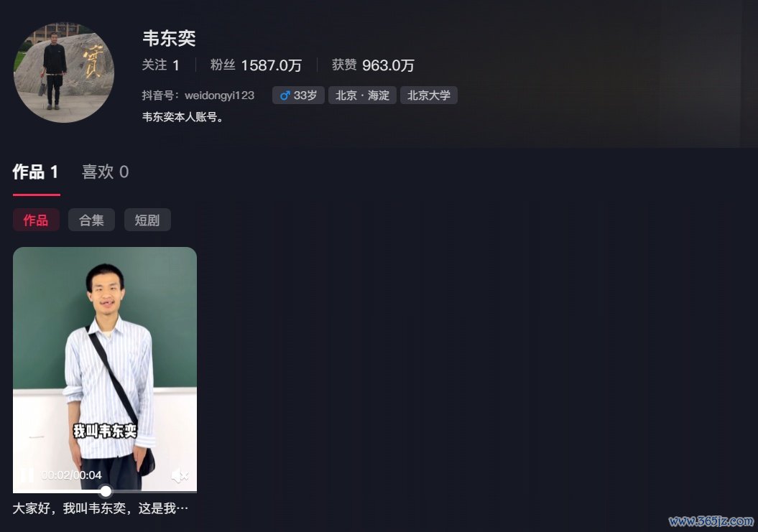Pause the playing video preview

click(27, 475)
